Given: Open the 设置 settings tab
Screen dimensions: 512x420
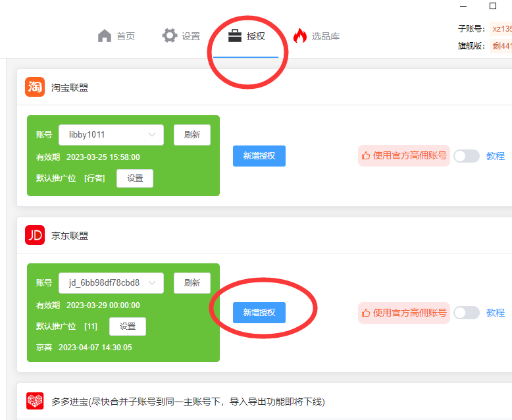Looking at the screenshot, I should coord(181,36).
